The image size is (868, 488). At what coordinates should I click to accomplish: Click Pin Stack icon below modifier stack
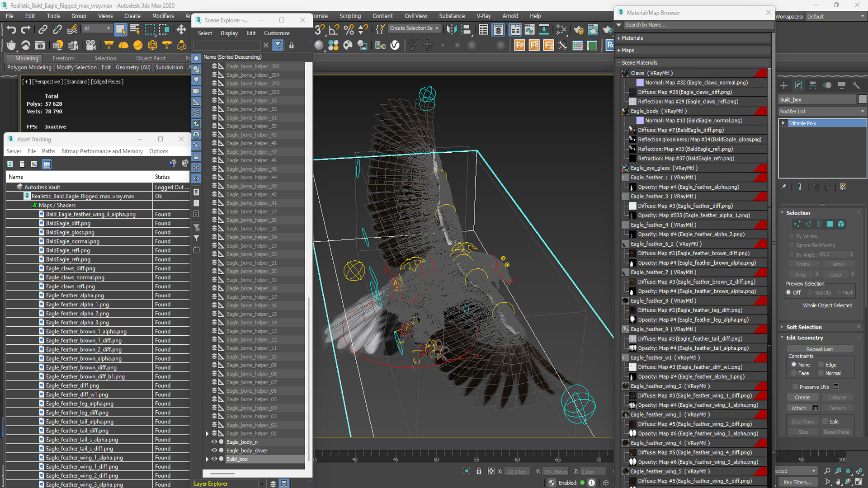[783, 187]
